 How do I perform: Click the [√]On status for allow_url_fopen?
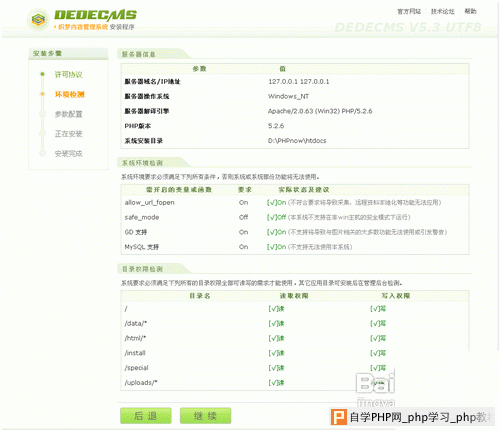click(276, 202)
